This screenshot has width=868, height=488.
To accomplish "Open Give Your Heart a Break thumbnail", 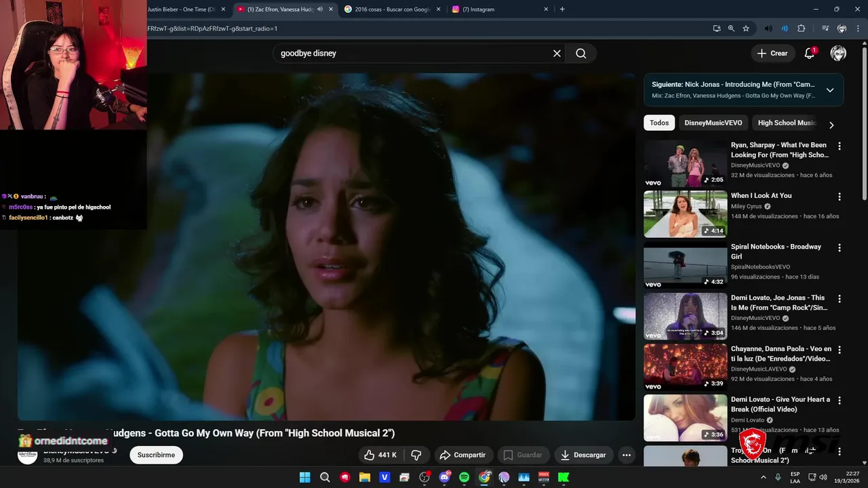I will pyautogui.click(x=685, y=418).
